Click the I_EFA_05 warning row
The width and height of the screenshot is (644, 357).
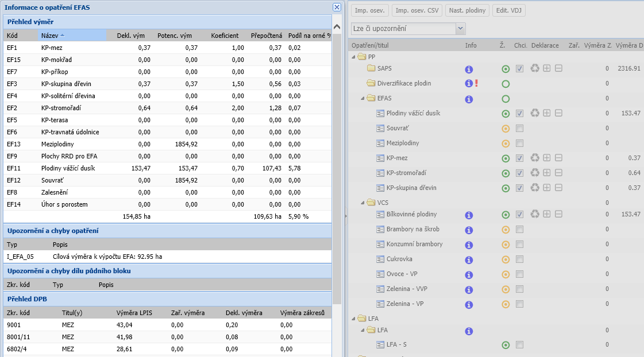168,257
